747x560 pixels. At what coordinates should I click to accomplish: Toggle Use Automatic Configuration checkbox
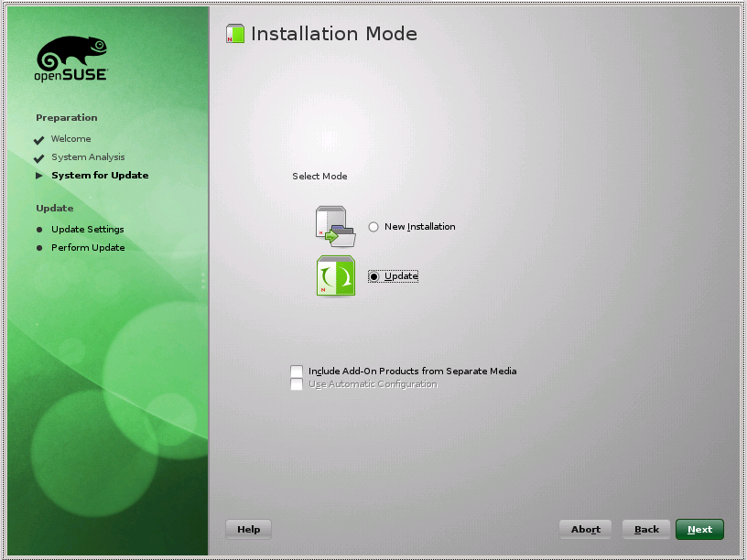point(297,383)
